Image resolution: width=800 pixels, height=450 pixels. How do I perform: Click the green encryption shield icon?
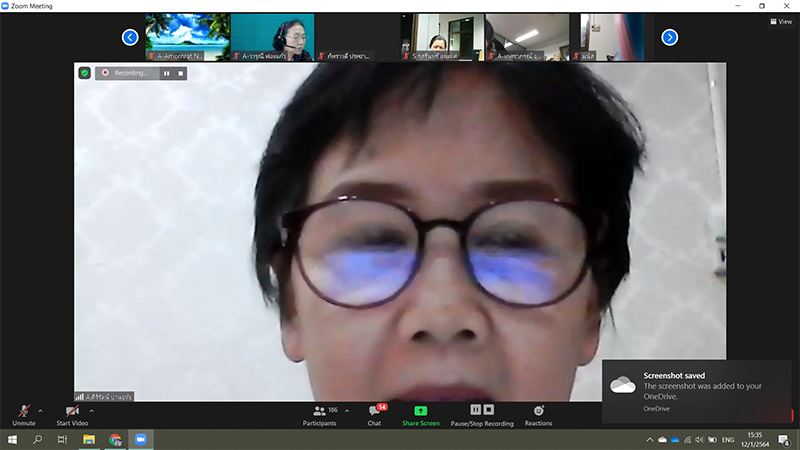click(85, 73)
